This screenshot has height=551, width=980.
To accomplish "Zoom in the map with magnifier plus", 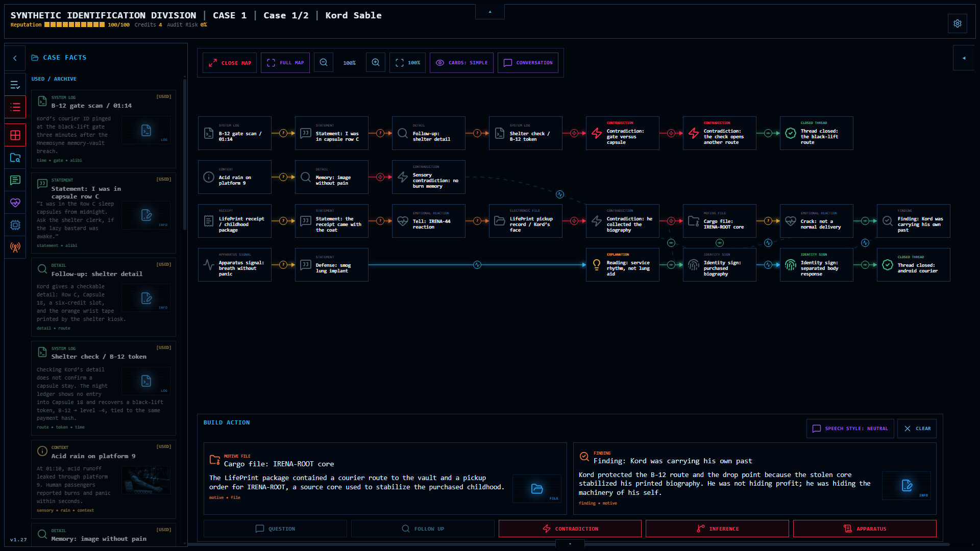I will [376, 63].
